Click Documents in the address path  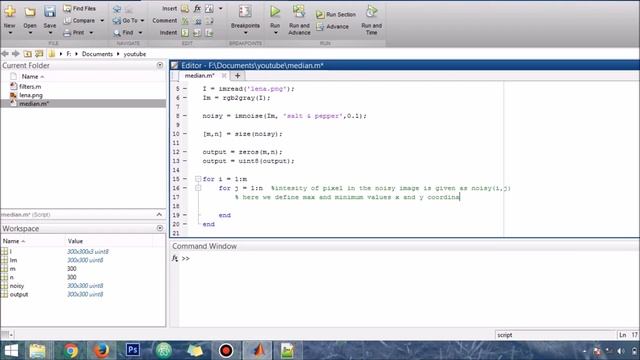[x=97, y=54]
